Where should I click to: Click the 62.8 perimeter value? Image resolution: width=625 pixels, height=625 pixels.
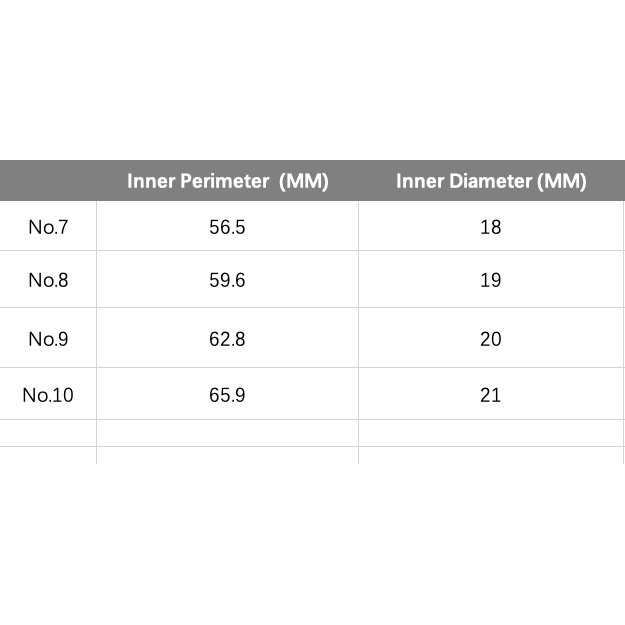point(227,339)
